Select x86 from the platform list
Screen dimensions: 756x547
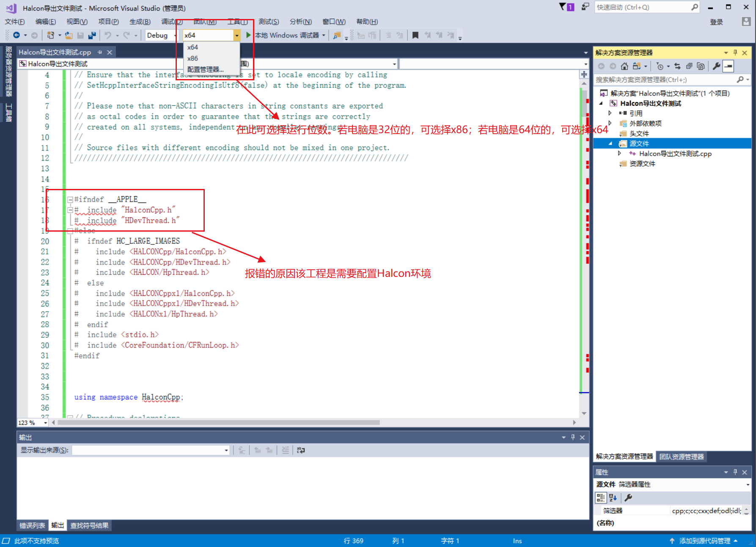click(193, 58)
